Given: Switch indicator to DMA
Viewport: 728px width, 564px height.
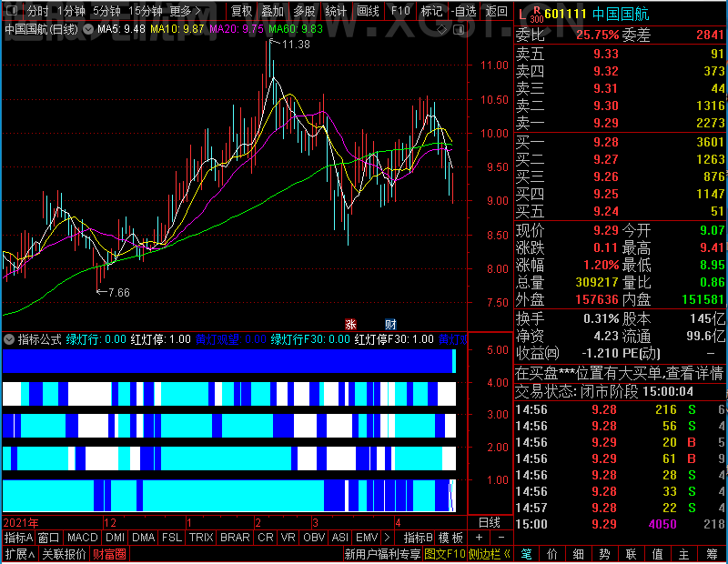Looking at the screenshot, I should coord(144,538).
